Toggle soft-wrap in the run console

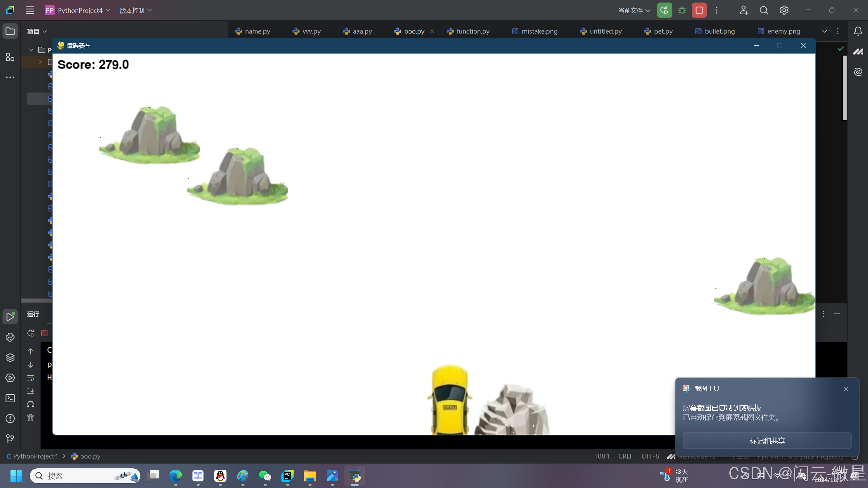point(31,378)
